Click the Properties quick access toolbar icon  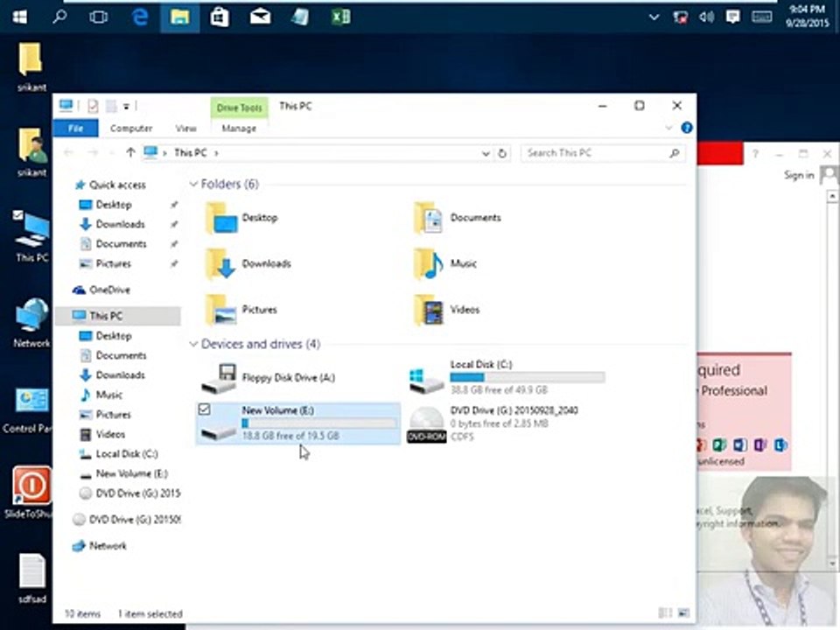93,106
